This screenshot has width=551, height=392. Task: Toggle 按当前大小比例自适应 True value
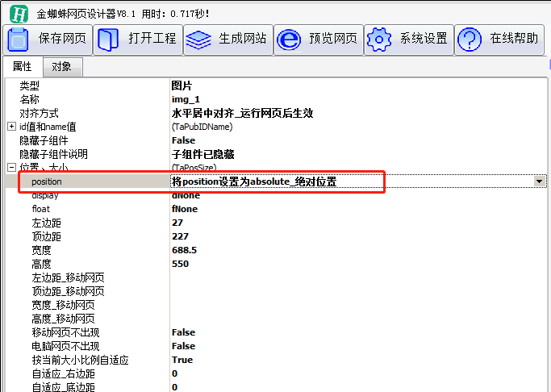[x=182, y=360]
